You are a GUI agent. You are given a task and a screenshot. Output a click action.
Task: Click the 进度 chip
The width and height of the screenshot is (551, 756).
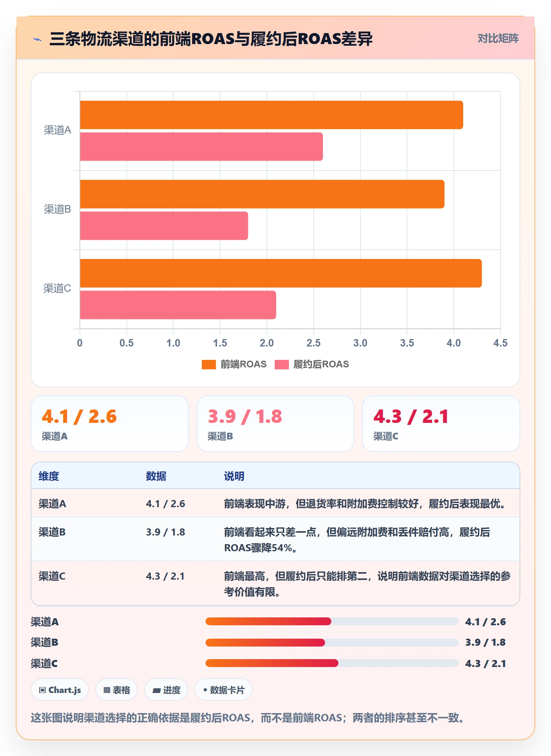(166, 690)
